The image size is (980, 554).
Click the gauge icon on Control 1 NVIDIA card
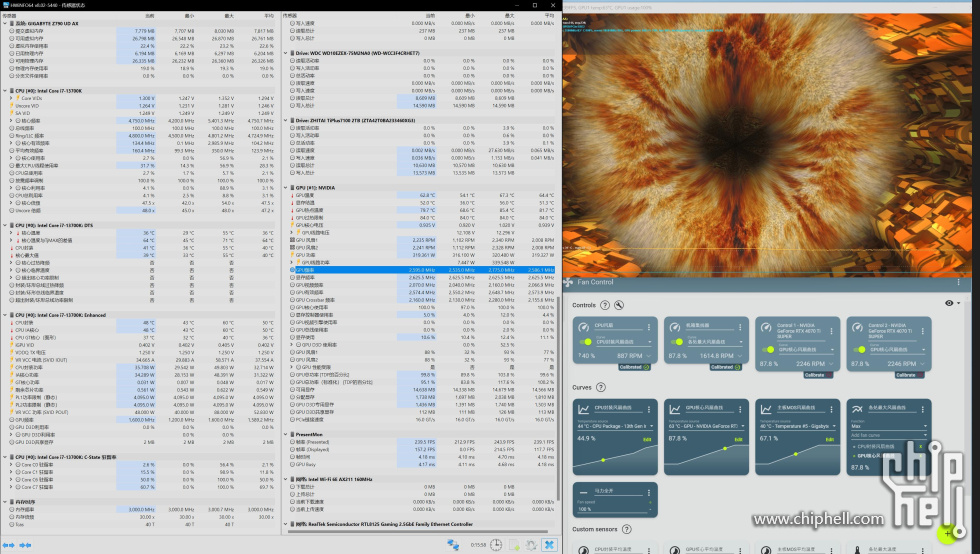[x=766, y=328]
